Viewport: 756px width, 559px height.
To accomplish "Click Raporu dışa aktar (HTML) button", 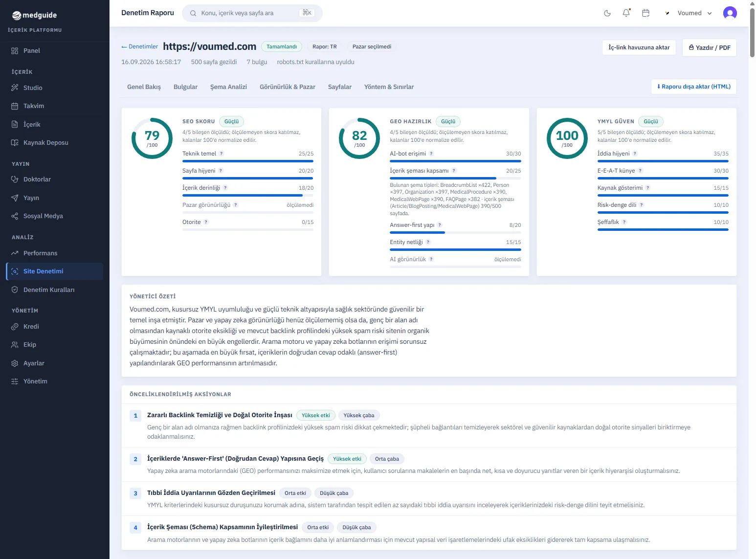I will [x=694, y=87].
